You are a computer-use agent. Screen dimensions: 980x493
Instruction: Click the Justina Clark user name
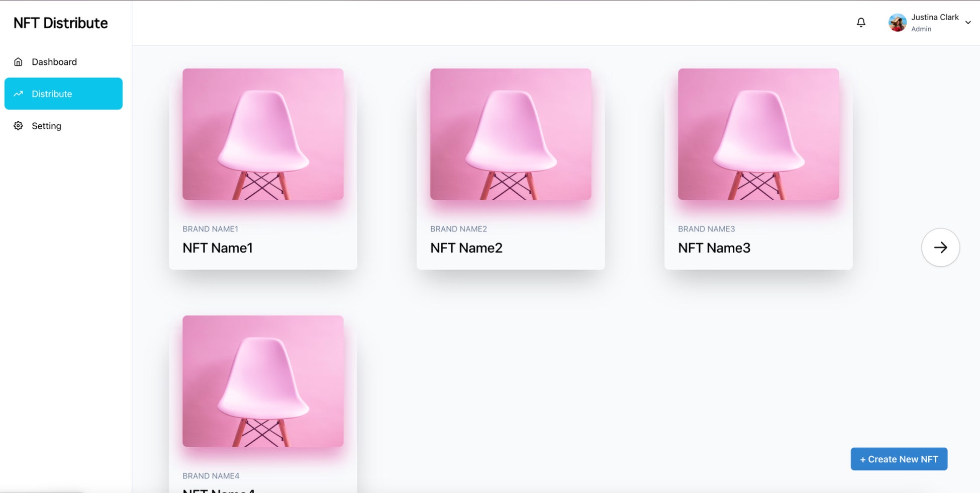[x=935, y=17]
